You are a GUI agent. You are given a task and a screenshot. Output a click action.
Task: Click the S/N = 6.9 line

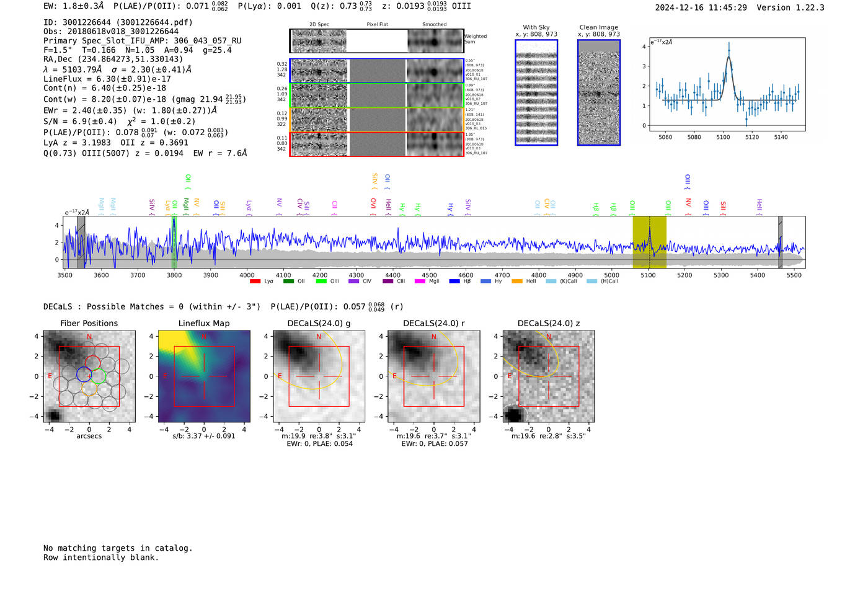click(119, 122)
